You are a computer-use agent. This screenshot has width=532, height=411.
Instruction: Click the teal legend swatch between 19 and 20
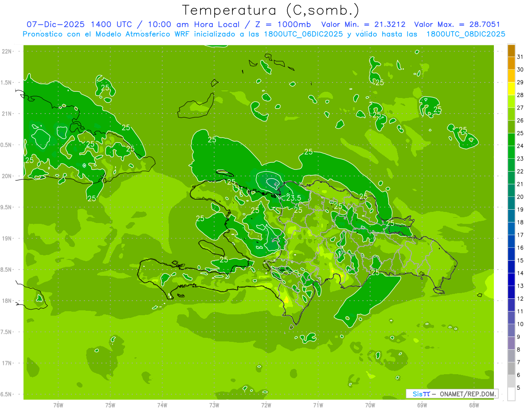pos(511,203)
